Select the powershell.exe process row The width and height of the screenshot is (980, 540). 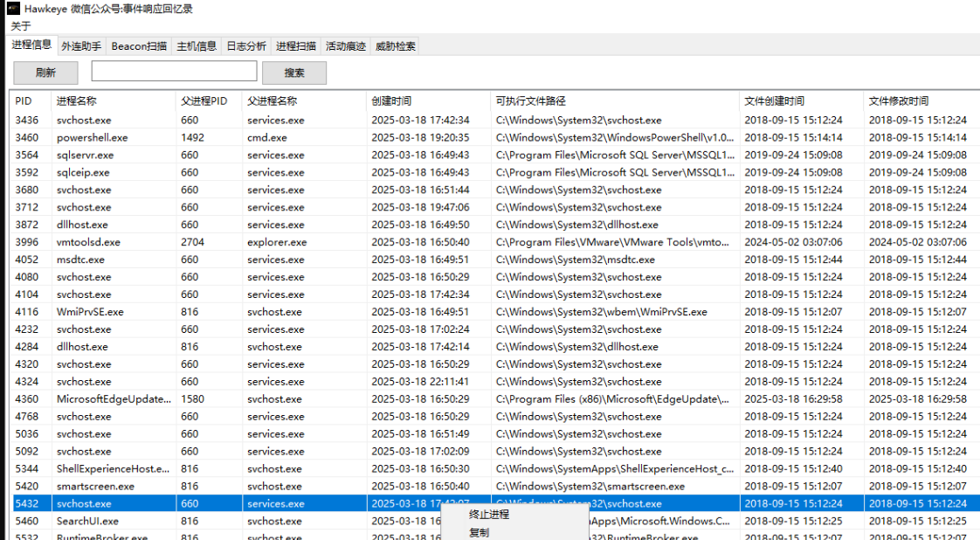(92, 137)
